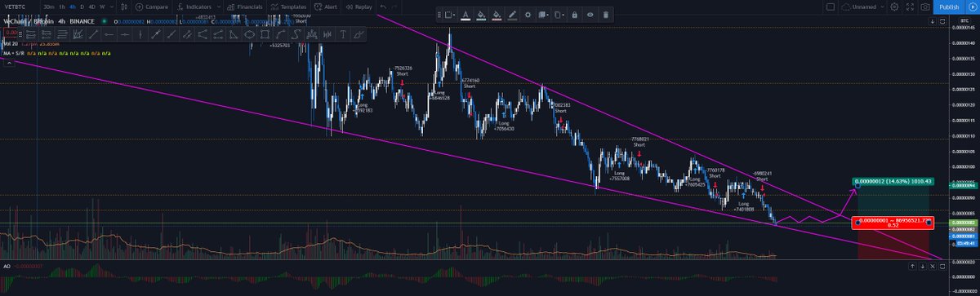The image size is (980, 296).
Task: Move AO pane up with arrow
Action: coord(912,267)
